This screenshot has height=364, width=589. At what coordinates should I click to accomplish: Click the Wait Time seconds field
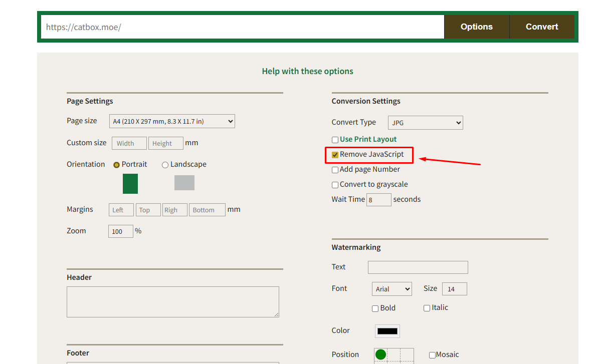(x=378, y=200)
